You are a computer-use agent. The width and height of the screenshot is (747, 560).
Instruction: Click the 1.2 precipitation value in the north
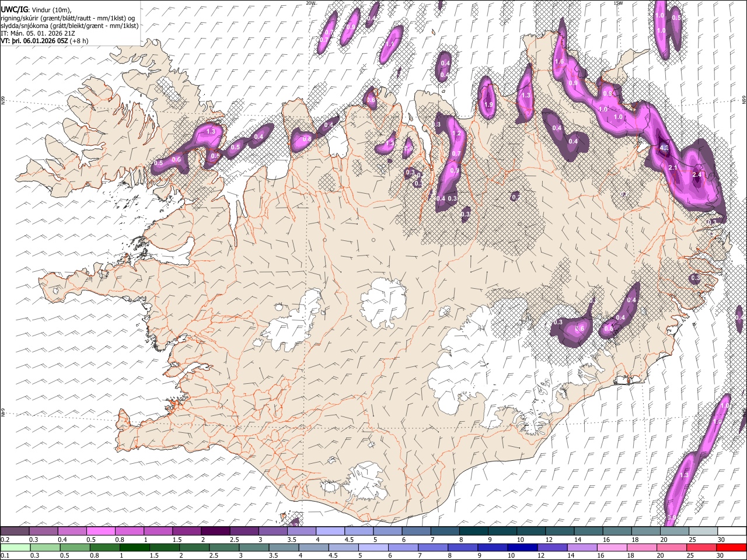click(456, 134)
